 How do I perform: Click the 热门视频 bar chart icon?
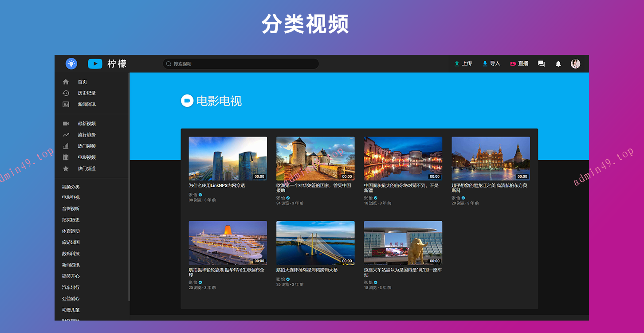[66, 146]
